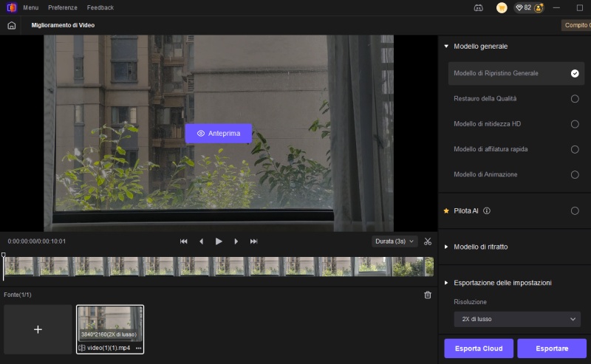Click the app logo icon
591x364 pixels.
click(x=12, y=7)
